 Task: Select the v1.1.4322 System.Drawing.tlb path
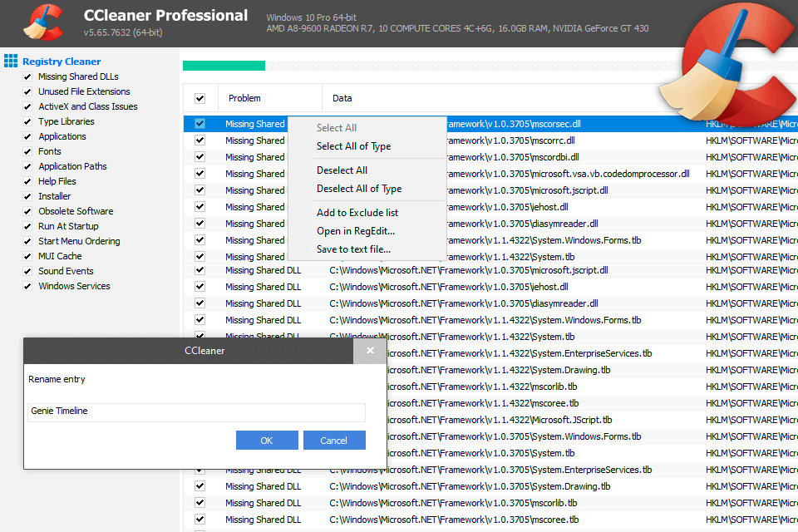(x=498, y=370)
